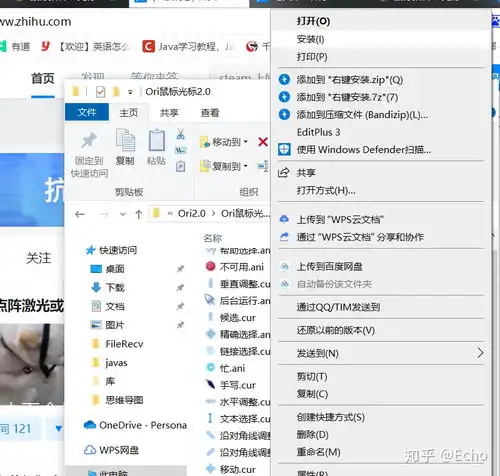The image size is (500, 476).
Task: Choose 创建快捷方式(S)
Action: (x=331, y=417)
